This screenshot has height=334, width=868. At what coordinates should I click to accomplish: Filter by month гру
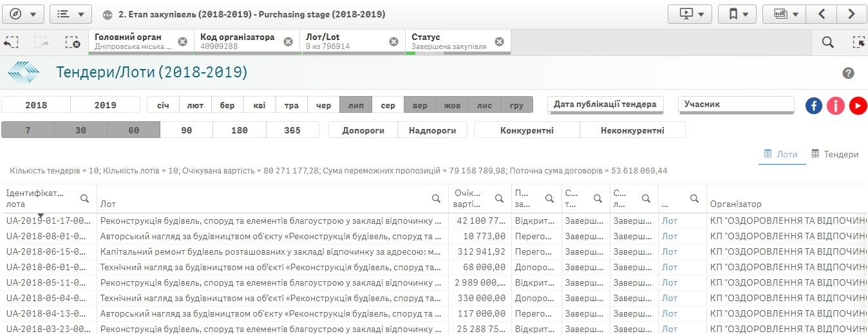point(516,105)
